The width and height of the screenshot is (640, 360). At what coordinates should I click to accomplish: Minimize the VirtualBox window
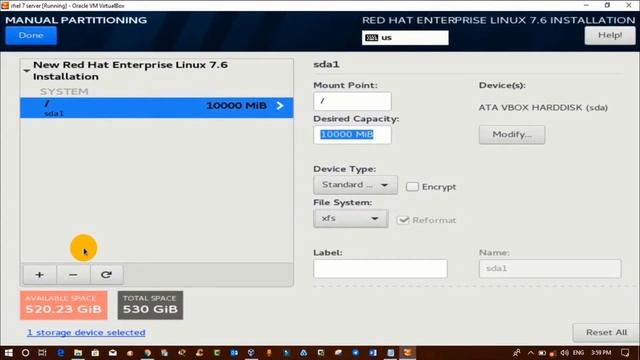coord(586,5)
